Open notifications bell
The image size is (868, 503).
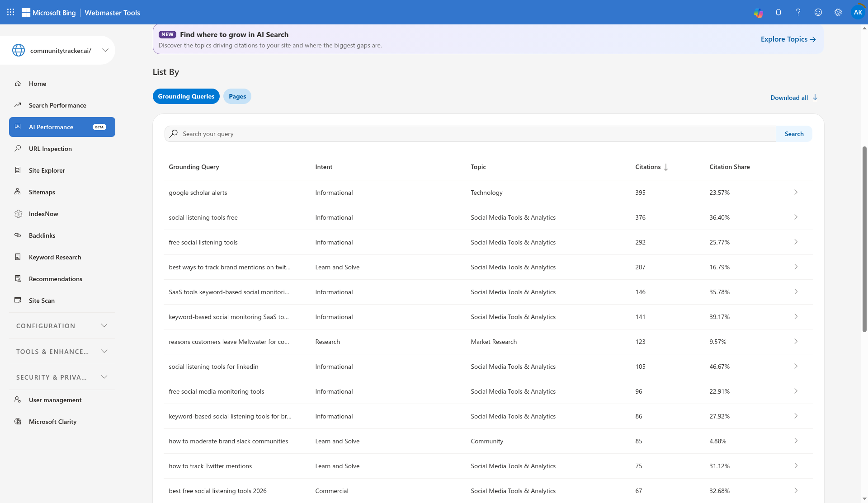point(778,13)
